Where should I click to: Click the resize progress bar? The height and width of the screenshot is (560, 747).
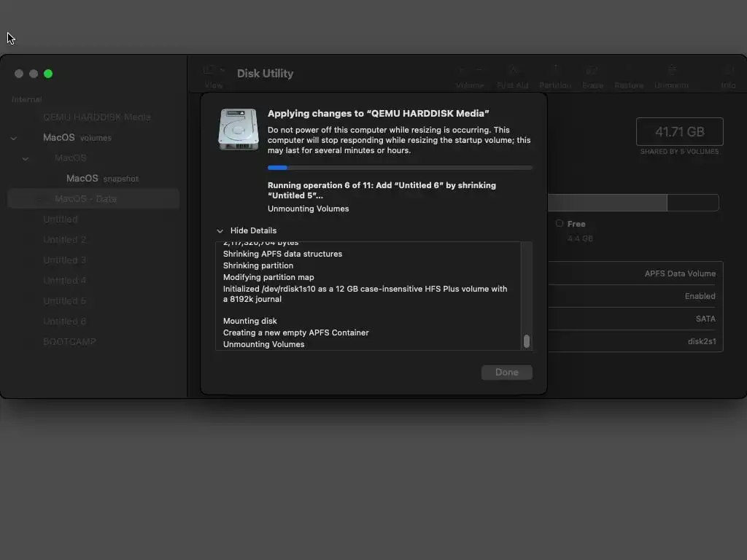pos(400,168)
